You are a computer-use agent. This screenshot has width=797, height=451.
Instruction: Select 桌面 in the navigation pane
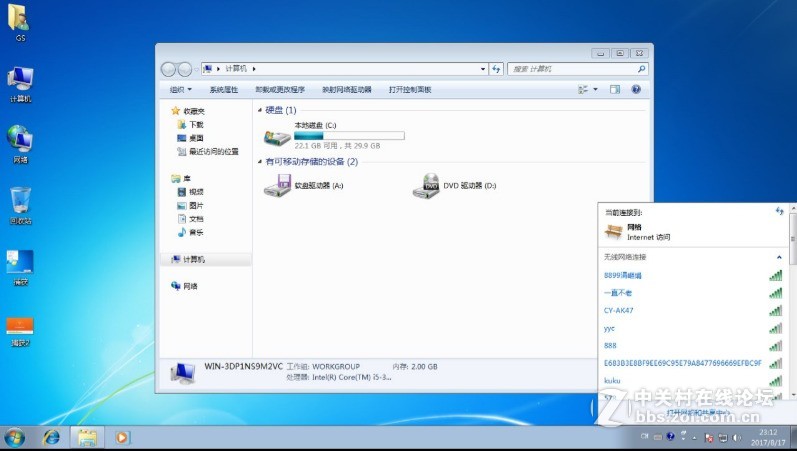pyautogui.click(x=190, y=138)
